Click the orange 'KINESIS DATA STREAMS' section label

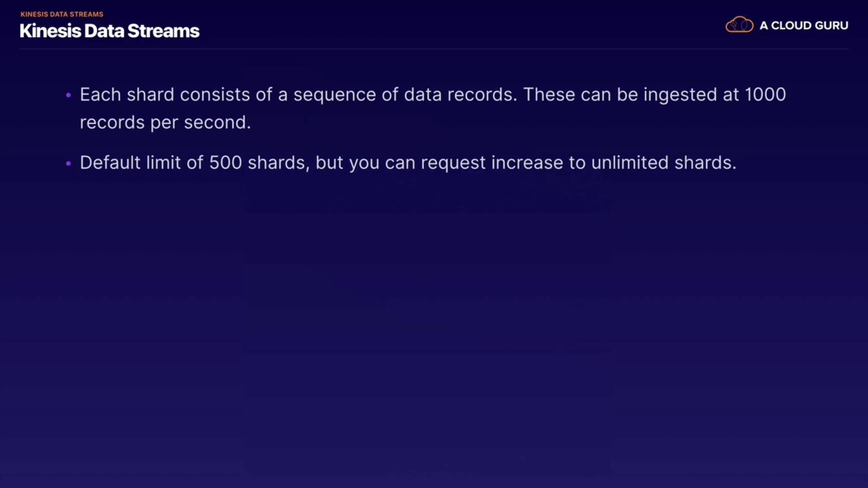62,14
